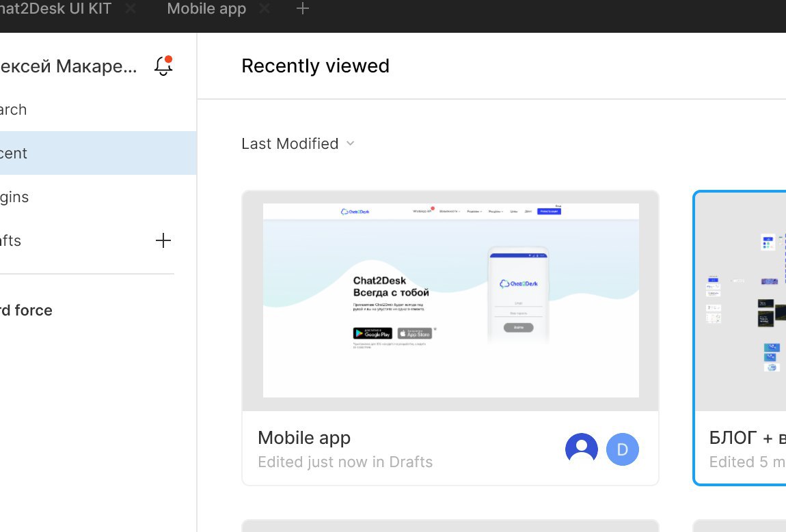Image resolution: width=786 pixels, height=532 pixels.
Task: Click the БЛОГ file title text
Action: [x=748, y=438]
